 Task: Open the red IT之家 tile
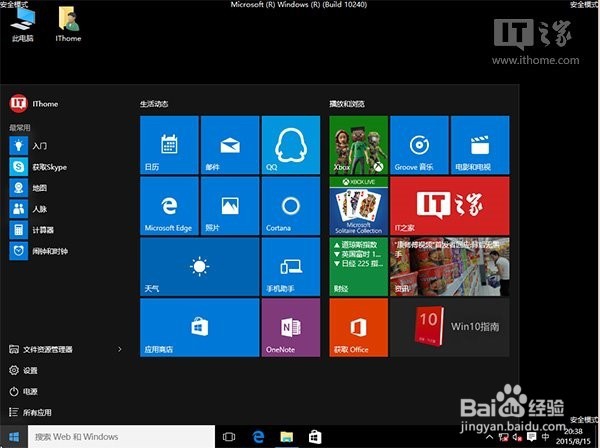pos(450,206)
